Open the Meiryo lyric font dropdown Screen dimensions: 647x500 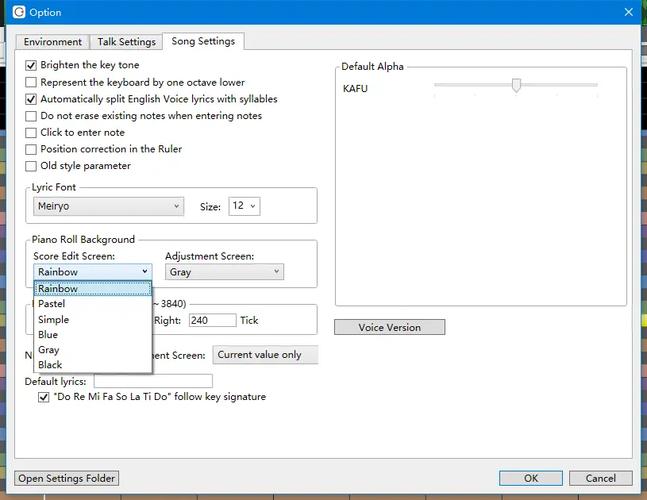point(109,206)
